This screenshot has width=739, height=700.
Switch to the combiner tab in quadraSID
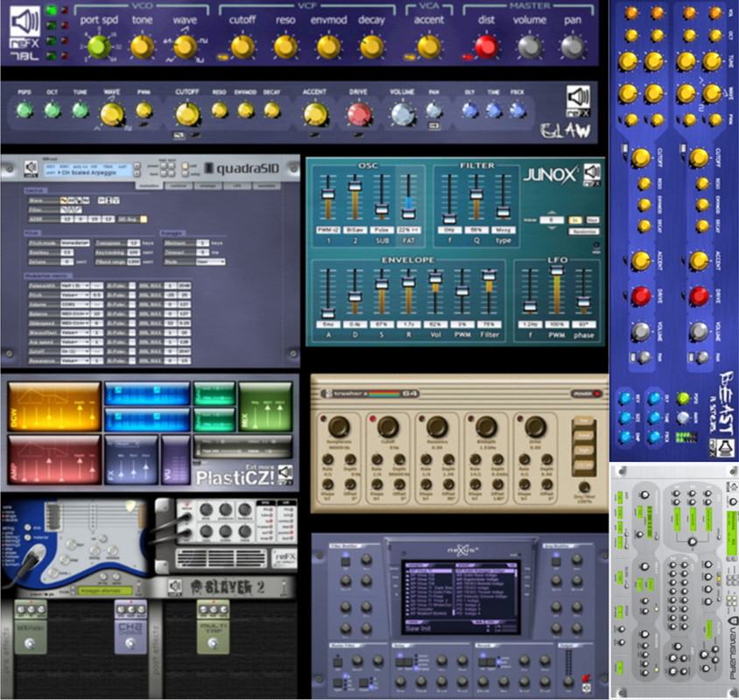click(x=179, y=186)
